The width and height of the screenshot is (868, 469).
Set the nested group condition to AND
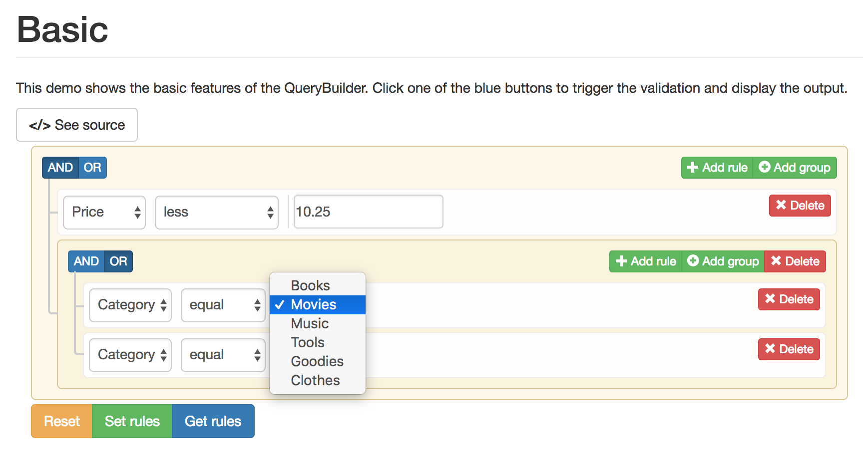(86, 261)
